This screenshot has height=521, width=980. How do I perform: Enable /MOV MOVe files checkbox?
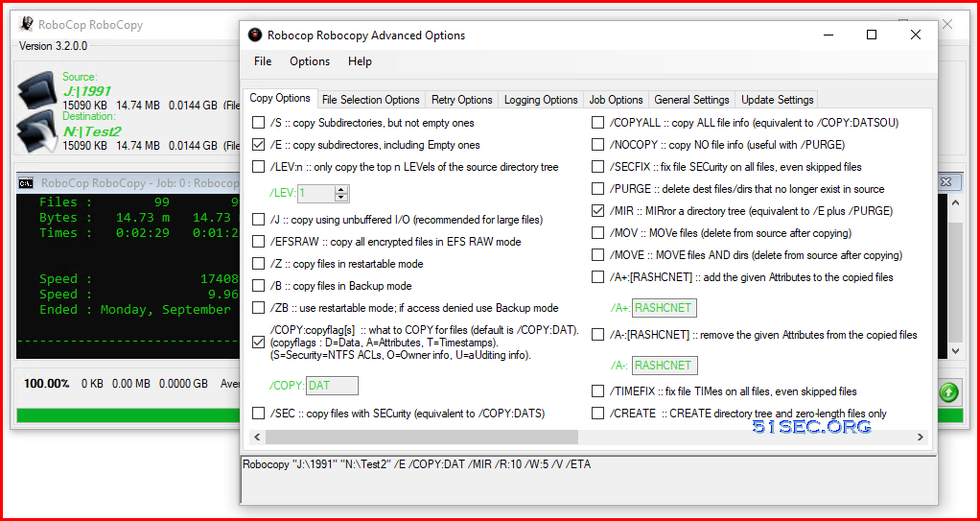tap(598, 232)
